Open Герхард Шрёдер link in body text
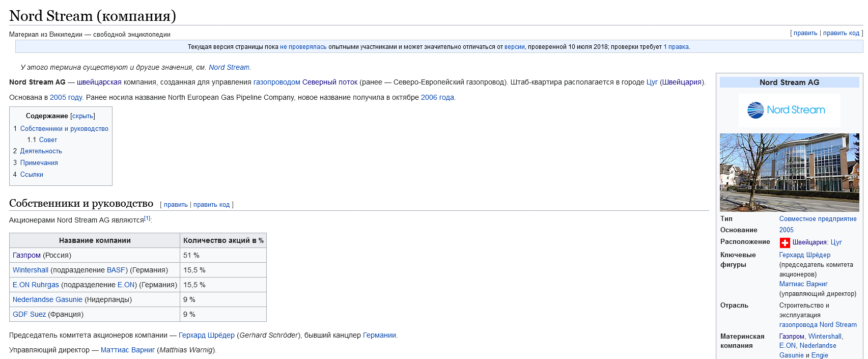This screenshot has height=359, width=868. (x=207, y=335)
